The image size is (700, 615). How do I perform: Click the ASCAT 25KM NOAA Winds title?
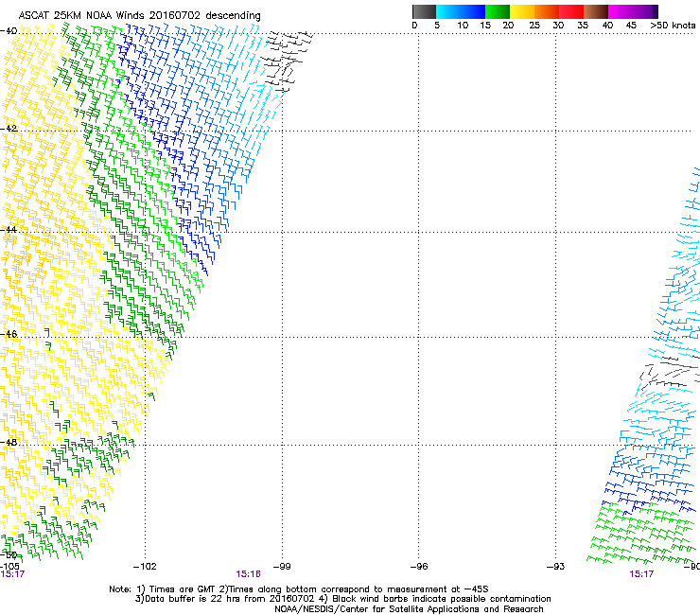[139, 15]
